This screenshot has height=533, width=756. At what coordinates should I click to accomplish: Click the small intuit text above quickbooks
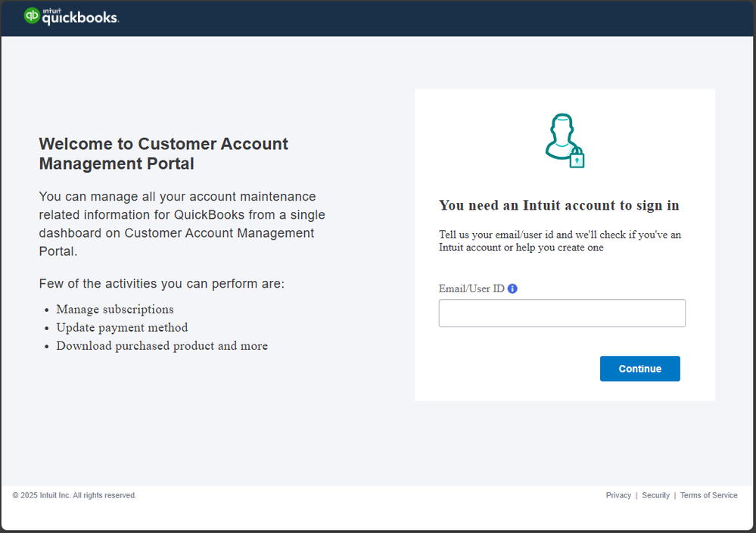coord(51,9)
